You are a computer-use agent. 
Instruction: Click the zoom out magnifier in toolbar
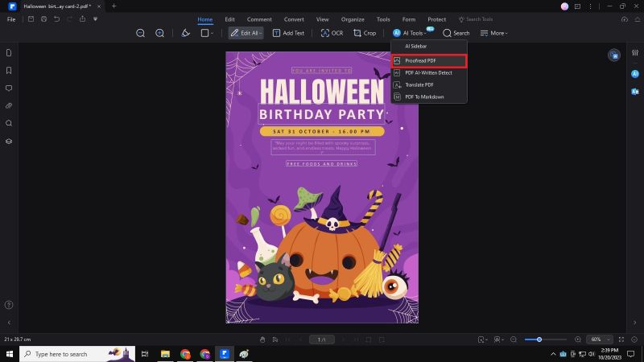pos(140,33)
